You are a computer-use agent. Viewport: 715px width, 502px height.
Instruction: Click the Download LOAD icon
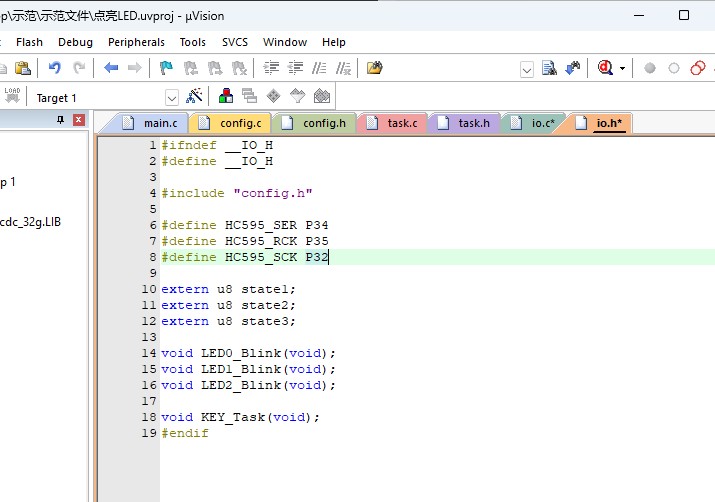pos(12,96)
